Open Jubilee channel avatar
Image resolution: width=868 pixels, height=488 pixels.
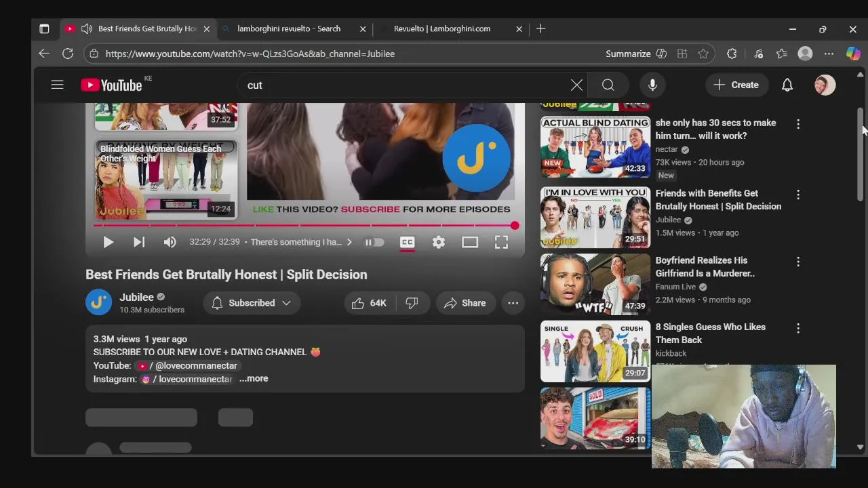tap(98, 302)
